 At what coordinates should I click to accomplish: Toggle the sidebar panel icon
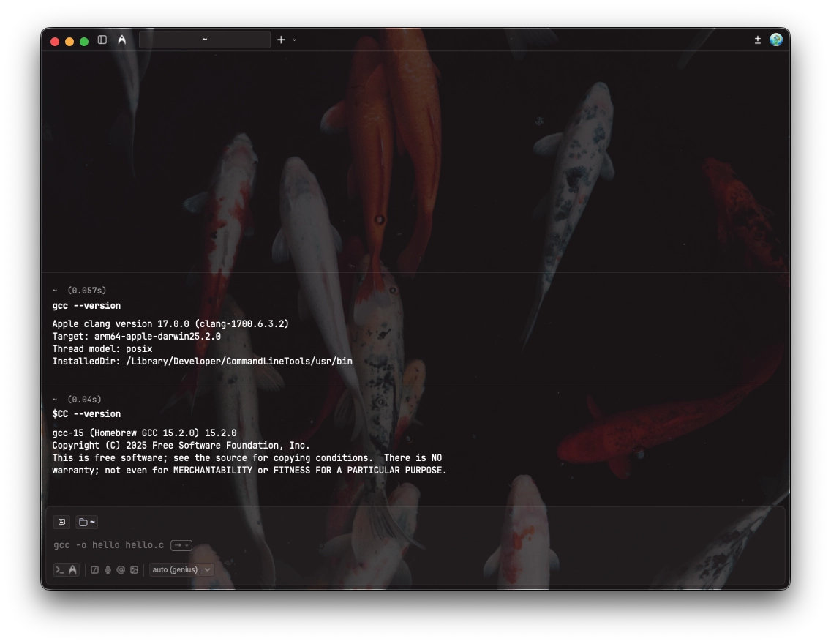[x=102, y=40]
